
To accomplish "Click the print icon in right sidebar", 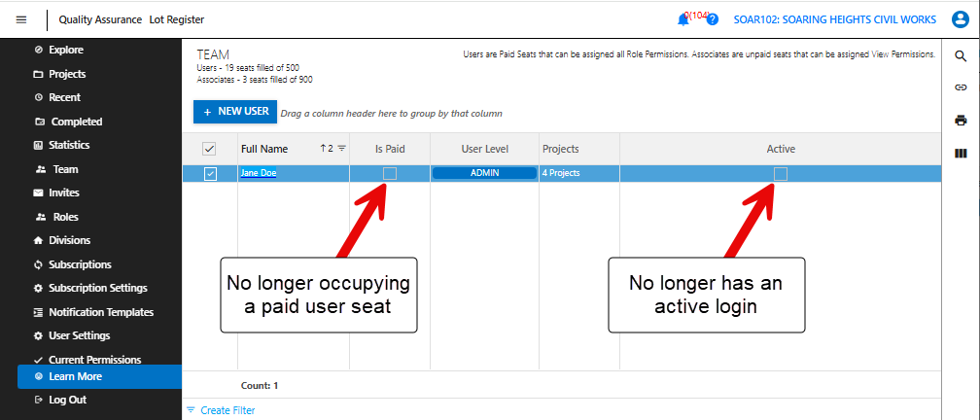I will 961,121.
